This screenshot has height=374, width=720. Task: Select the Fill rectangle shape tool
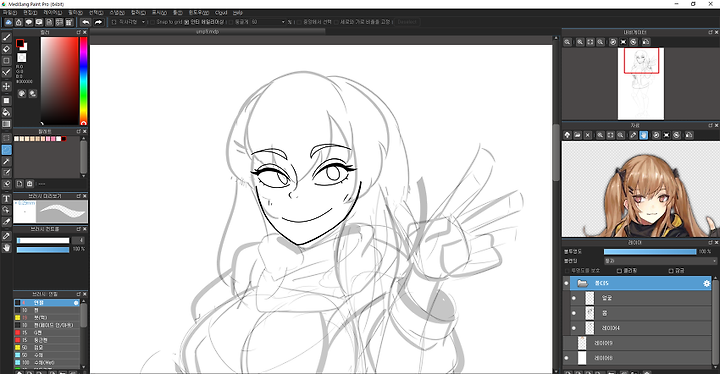pos(6,101)
